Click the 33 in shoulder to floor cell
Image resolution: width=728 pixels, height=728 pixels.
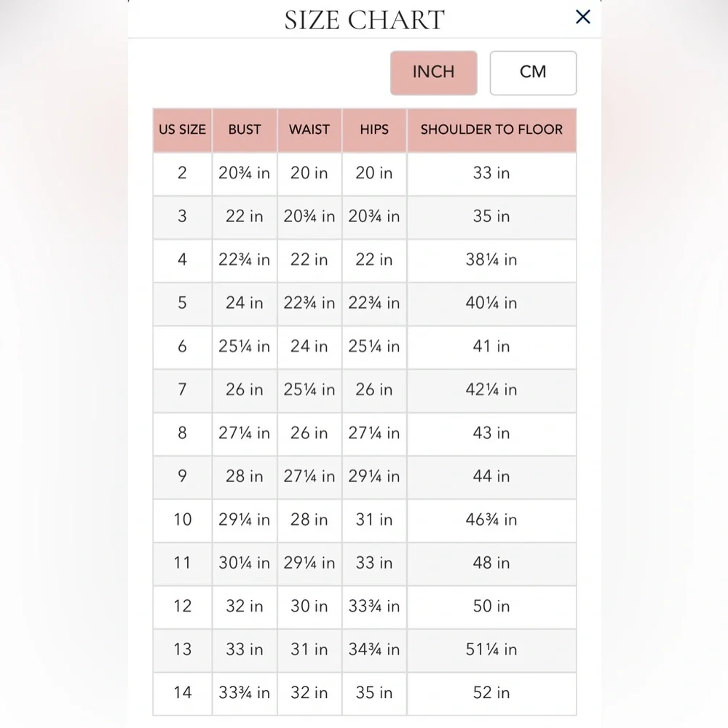(x=491, y=173)
